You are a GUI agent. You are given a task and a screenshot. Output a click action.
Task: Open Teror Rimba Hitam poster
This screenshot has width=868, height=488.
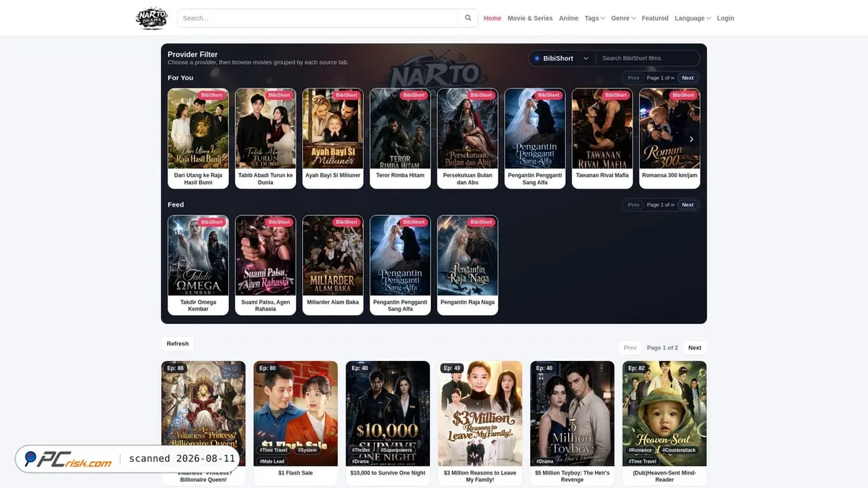point(400,129)
